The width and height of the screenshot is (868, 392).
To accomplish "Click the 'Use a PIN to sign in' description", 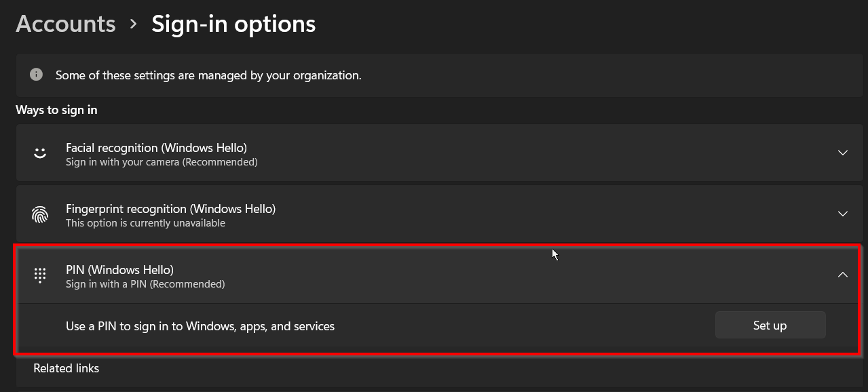I will coord(200,326).
